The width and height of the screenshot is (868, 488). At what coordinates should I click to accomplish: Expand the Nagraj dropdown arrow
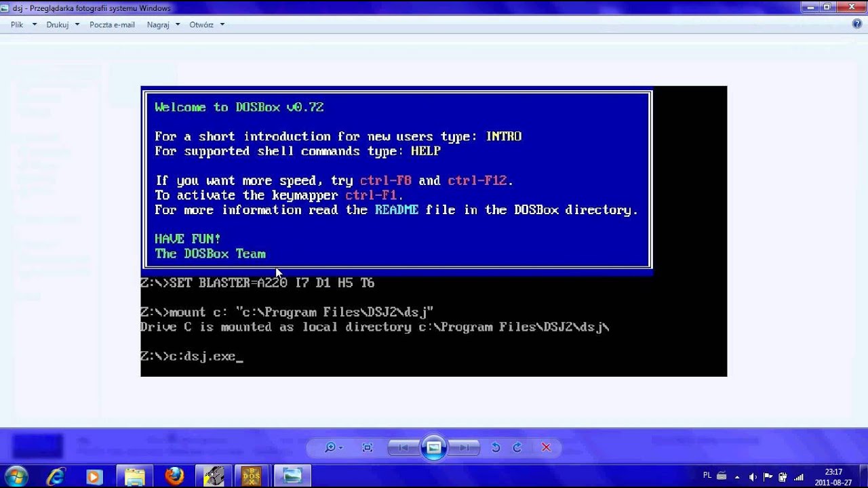coord(178,24)
